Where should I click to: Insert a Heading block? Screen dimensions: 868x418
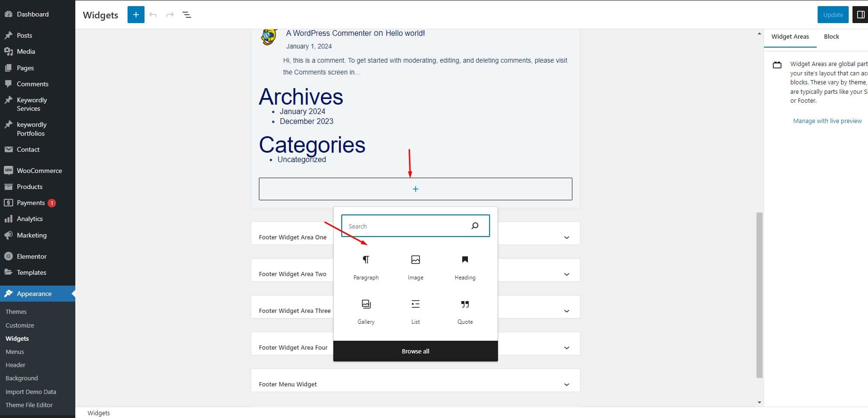point(465,267)
